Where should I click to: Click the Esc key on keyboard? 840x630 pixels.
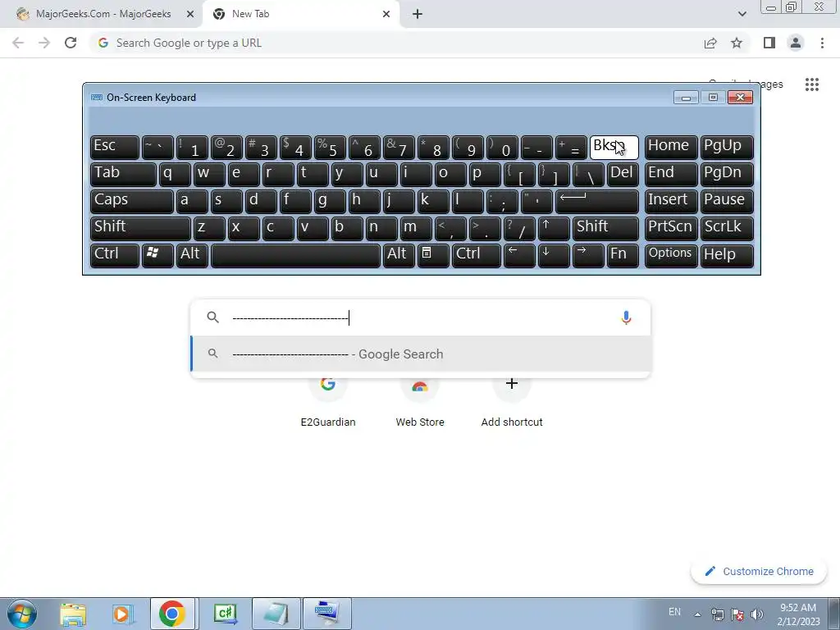tap(115, 147)
